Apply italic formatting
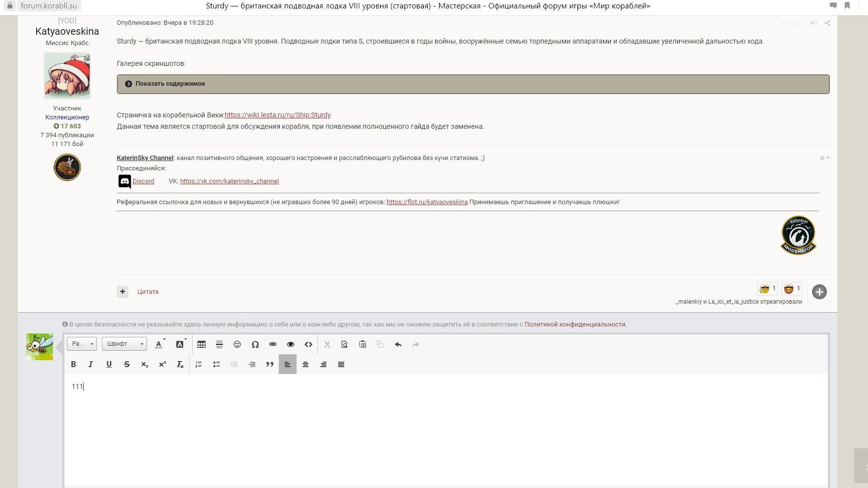Viewport: 868px width, 488px height. [x=91, y=364]
